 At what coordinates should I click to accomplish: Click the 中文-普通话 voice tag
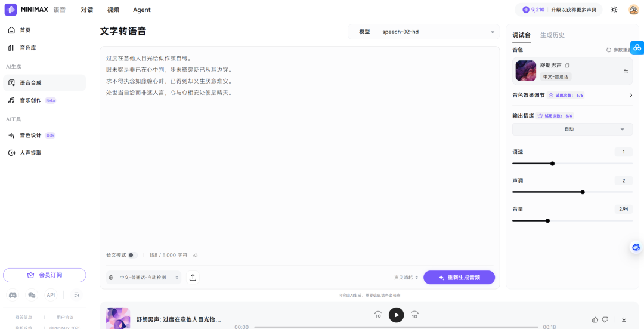556,76
